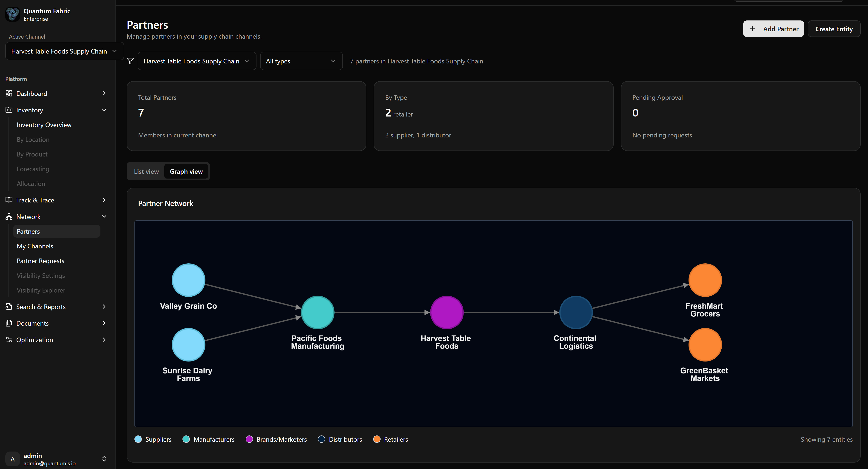Open Track & Trace from the sidebar icon
This screenshot has width=868, height=469.
click(x=9, y=200)
